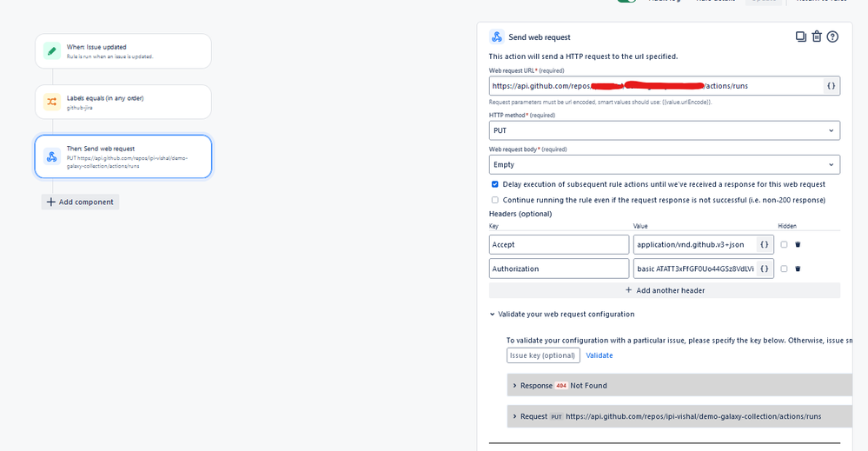The image size is (868, 451).
Task: Click the webhook icon beside the Send web request heading
Action: pos(496,37)
